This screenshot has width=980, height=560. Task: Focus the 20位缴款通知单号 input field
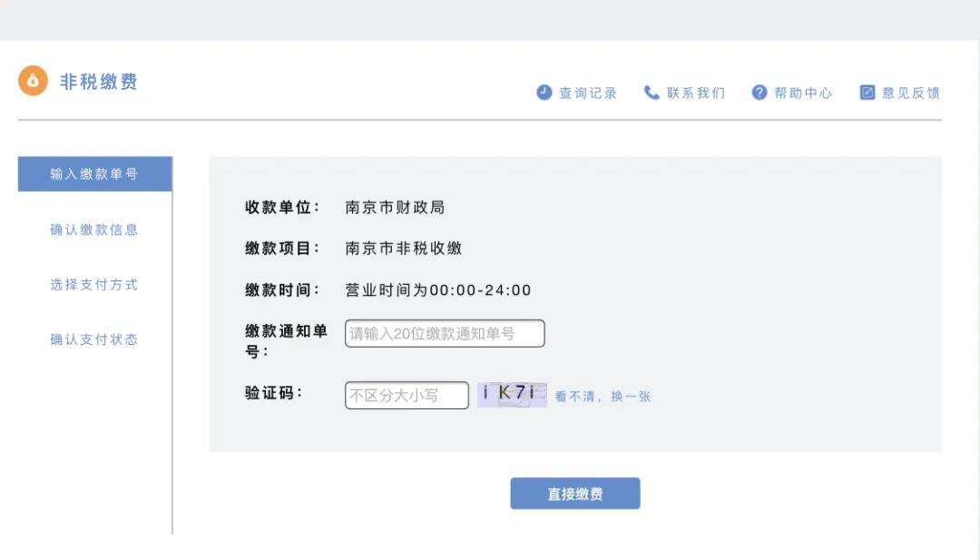click(x=445, y=333)
